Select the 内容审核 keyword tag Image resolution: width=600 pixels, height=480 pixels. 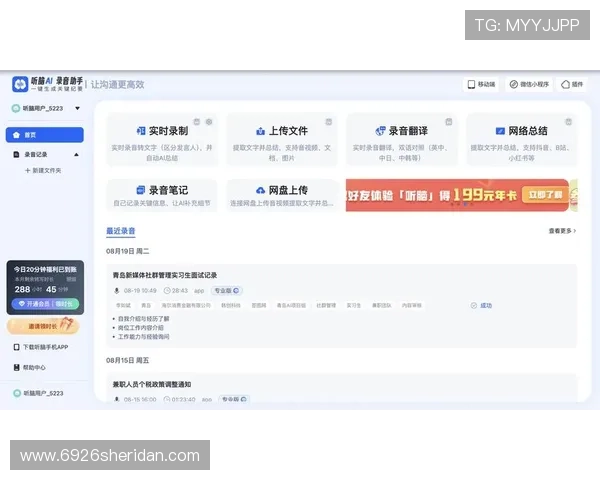(x=411, y=305)
